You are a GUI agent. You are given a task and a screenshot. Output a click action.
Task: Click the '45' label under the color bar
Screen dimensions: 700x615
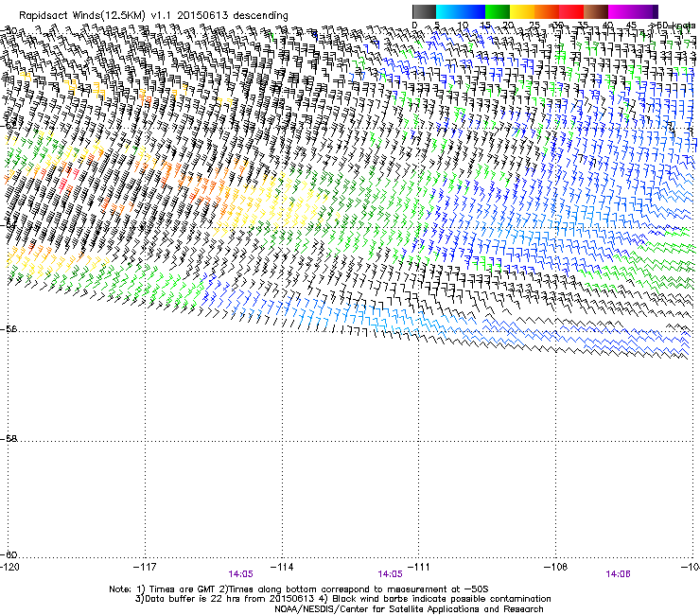[x=631, y=26]
